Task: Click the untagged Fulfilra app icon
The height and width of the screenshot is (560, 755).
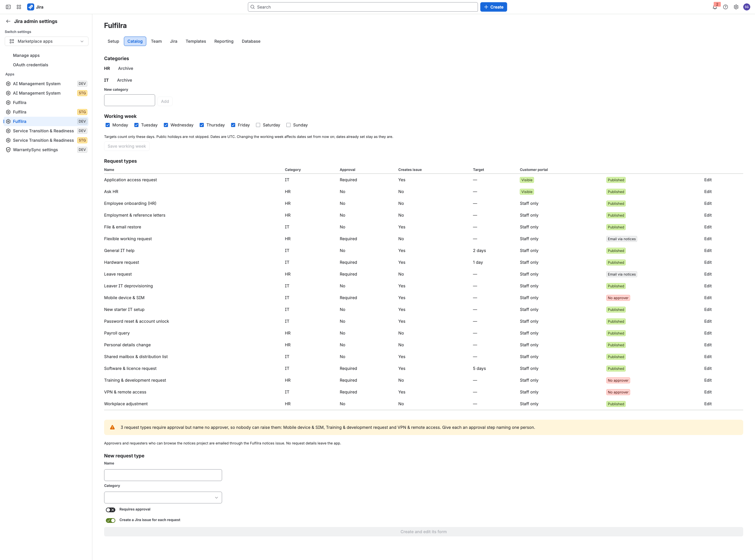Action: (x=8, y=103)
